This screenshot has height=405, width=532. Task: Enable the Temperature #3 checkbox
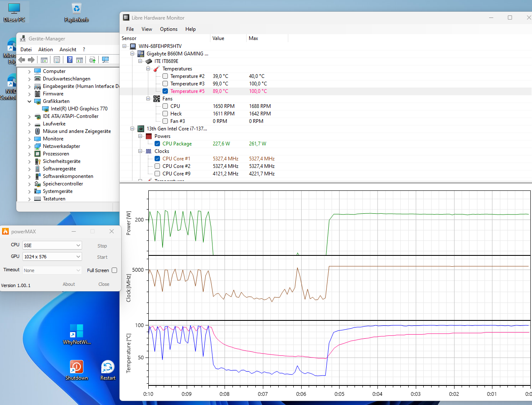click(x=165, y=84)
